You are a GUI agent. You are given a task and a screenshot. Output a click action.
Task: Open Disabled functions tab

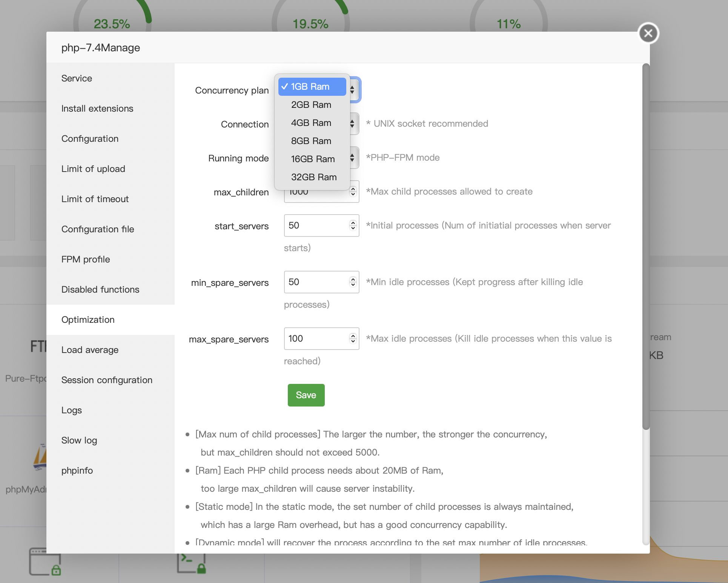(x=111, y=290)
